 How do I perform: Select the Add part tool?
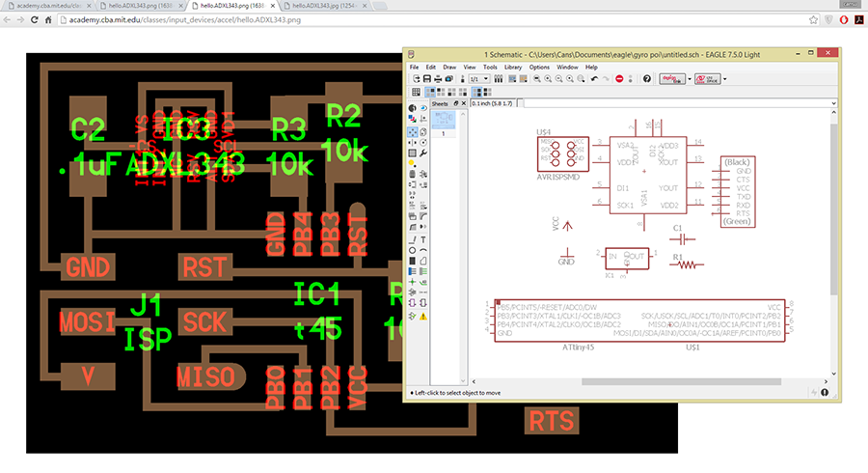[423, 175]
